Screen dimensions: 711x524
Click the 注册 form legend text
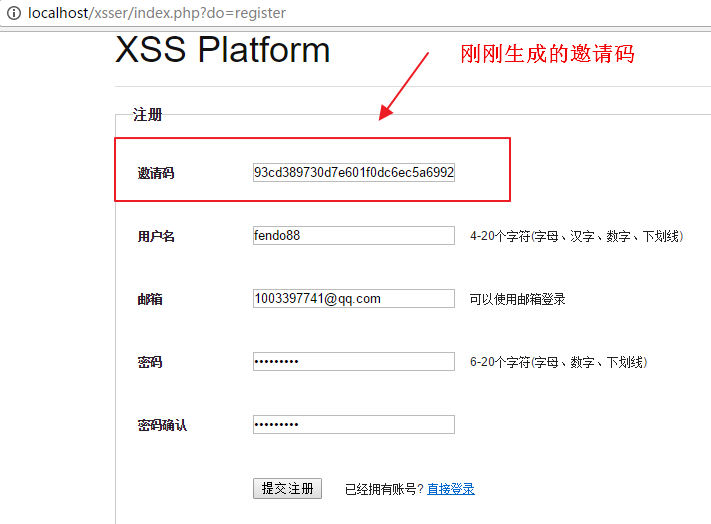147,115
